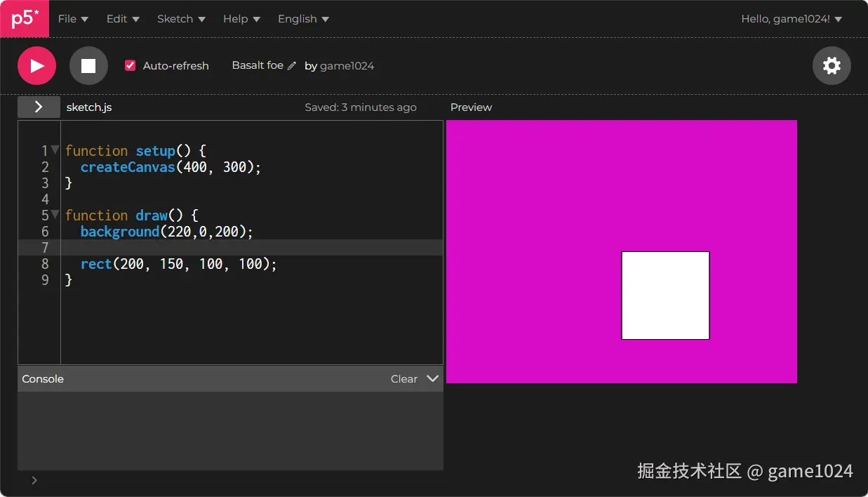
Task: Click 'function draw() {' code line
Action: 131,216
